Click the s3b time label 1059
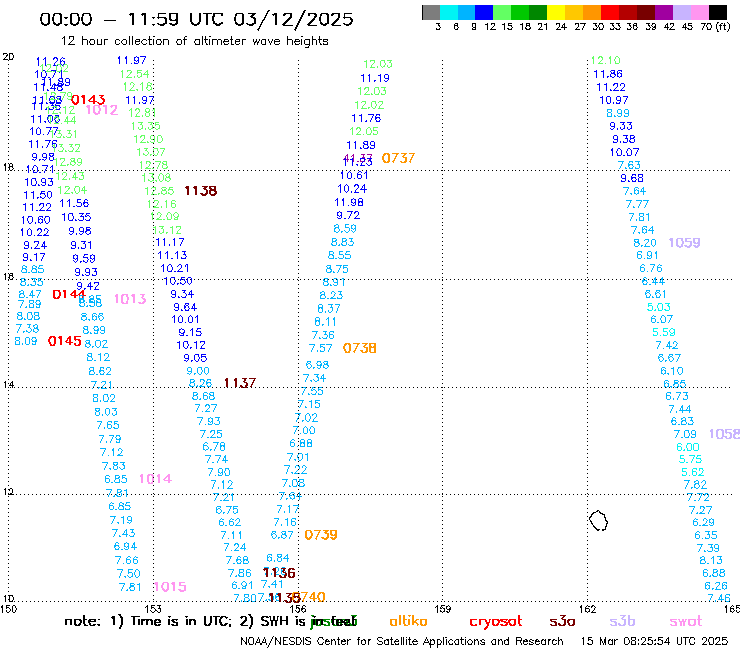The width and height of the screenshot is (740, 650). [x=684, y=243]
